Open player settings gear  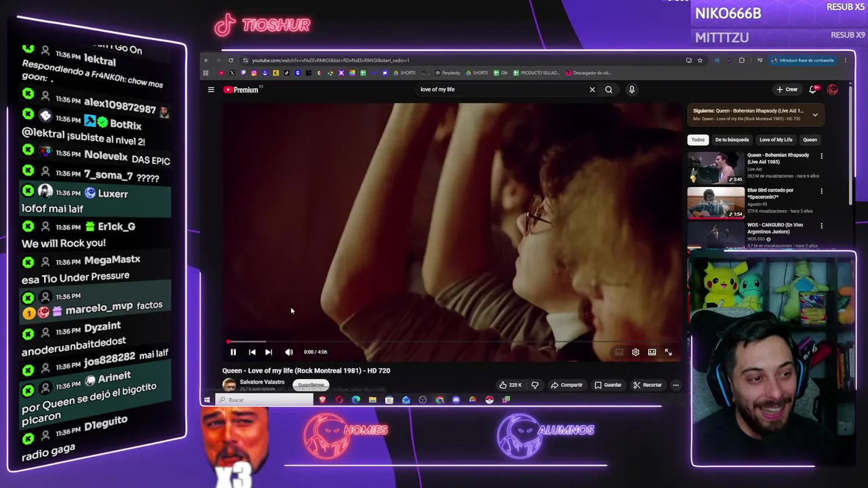(635, 352)
